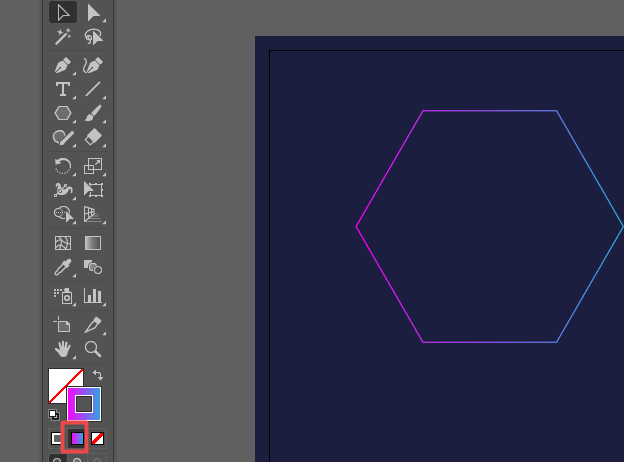Select the Mesh tool

63,243
